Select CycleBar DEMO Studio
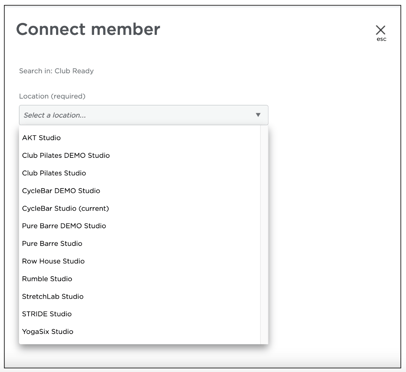Image resolution: width=406 pixels, height=372 pixels. 139,191
